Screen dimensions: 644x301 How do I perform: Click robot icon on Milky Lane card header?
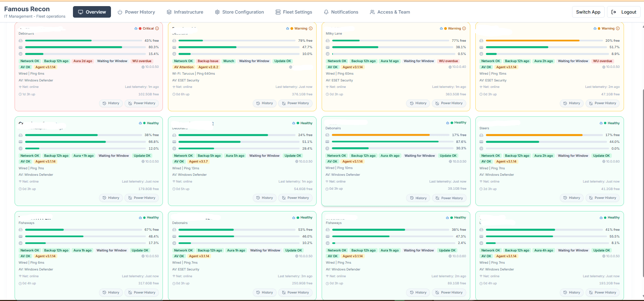[x=441, y=29]
